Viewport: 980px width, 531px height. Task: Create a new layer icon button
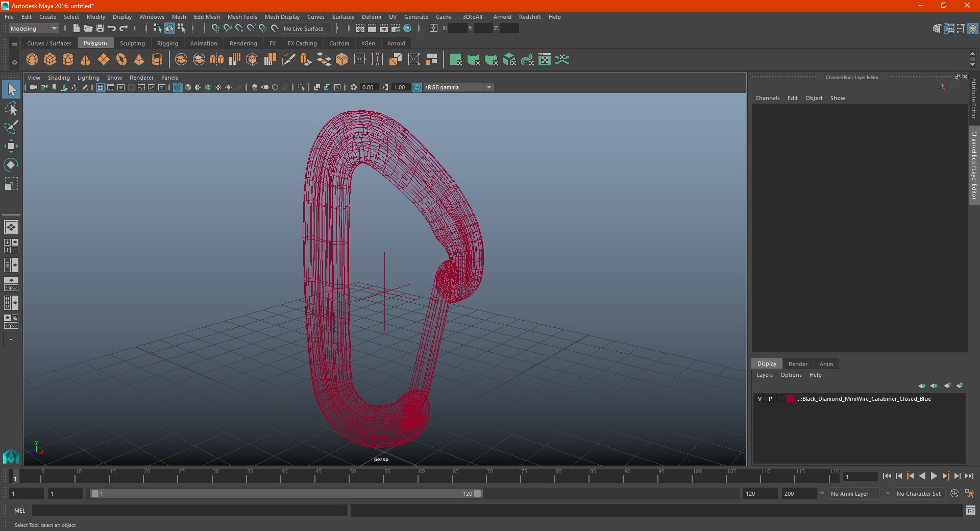coord(947,385)
